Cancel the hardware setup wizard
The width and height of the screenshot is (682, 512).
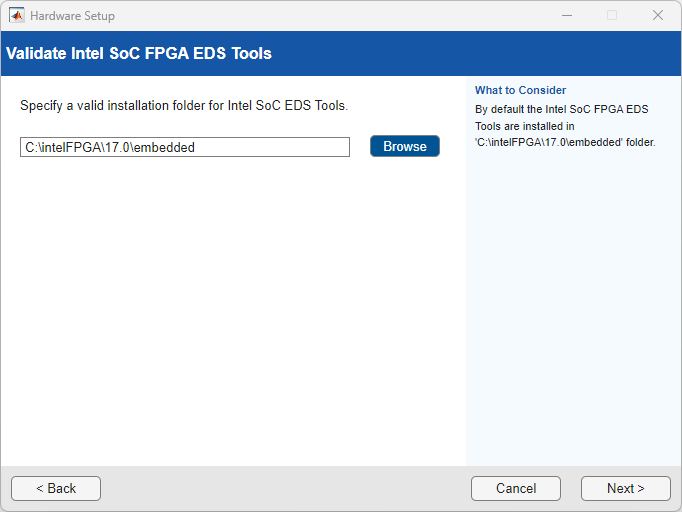pyautogui.click(x=516, y=488)
